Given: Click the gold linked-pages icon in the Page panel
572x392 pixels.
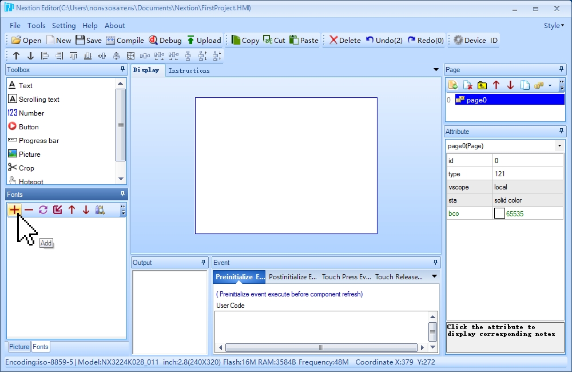Looking at the screenshot, I should [x=539, y=85].
